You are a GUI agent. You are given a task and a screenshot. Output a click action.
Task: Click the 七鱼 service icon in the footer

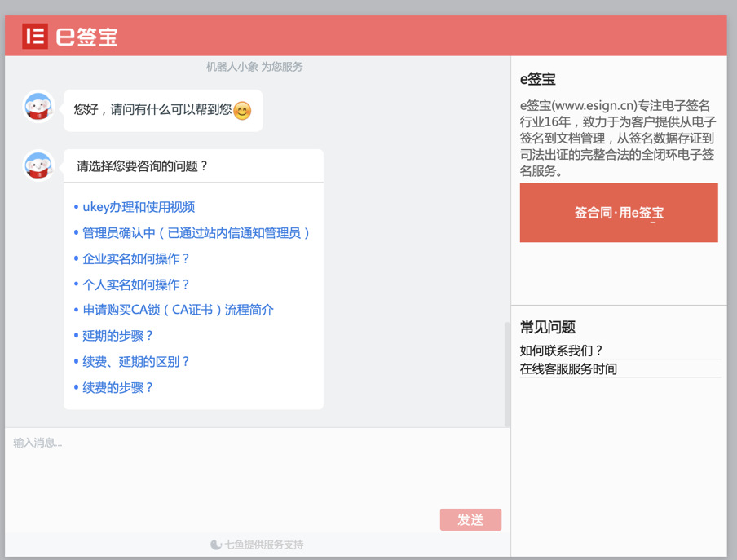[x=216, y=545]
